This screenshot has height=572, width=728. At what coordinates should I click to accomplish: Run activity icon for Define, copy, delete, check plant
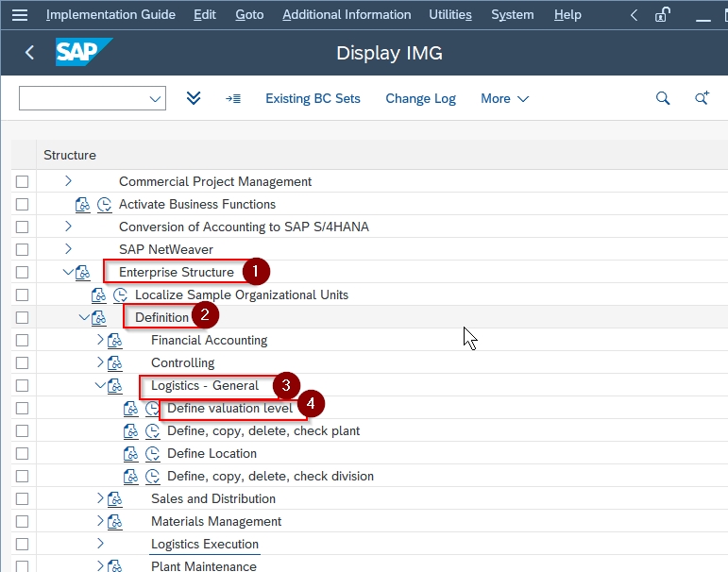click(153, 431)
